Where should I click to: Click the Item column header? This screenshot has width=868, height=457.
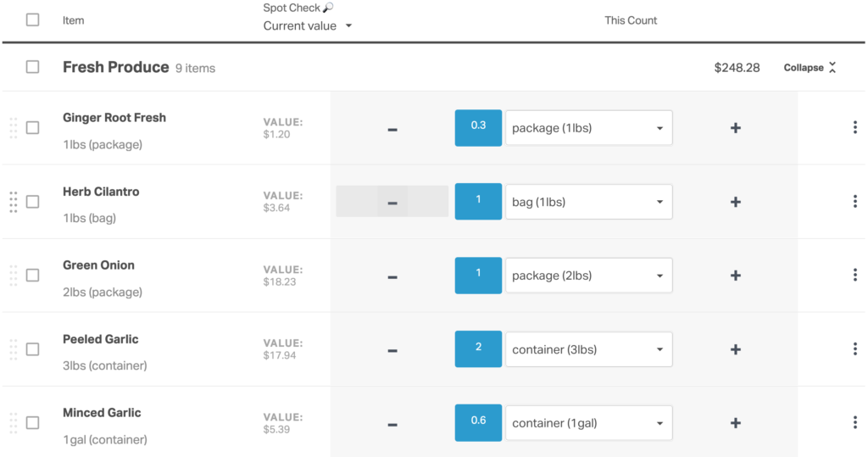(74, 20)
